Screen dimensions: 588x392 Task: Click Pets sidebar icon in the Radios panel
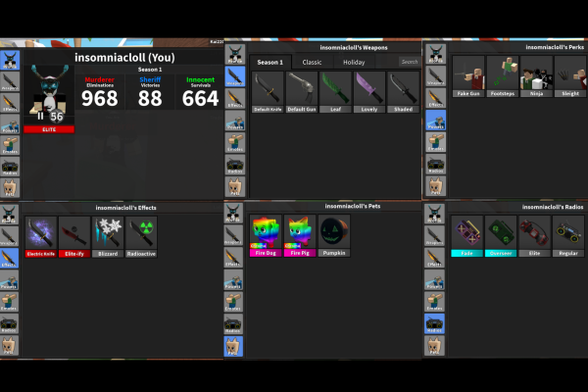point(434,346)
